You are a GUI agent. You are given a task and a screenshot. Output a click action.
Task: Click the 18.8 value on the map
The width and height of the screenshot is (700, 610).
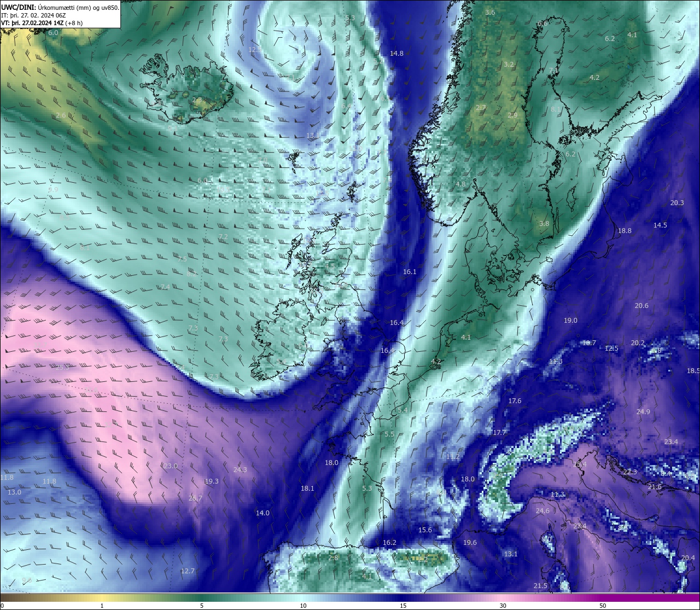[625, 231]
